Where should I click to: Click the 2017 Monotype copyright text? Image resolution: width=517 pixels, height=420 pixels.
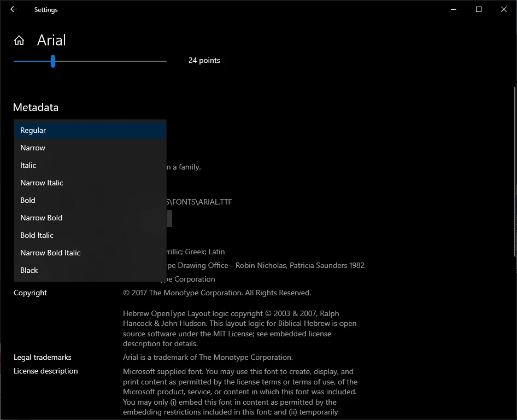[217, 293]
